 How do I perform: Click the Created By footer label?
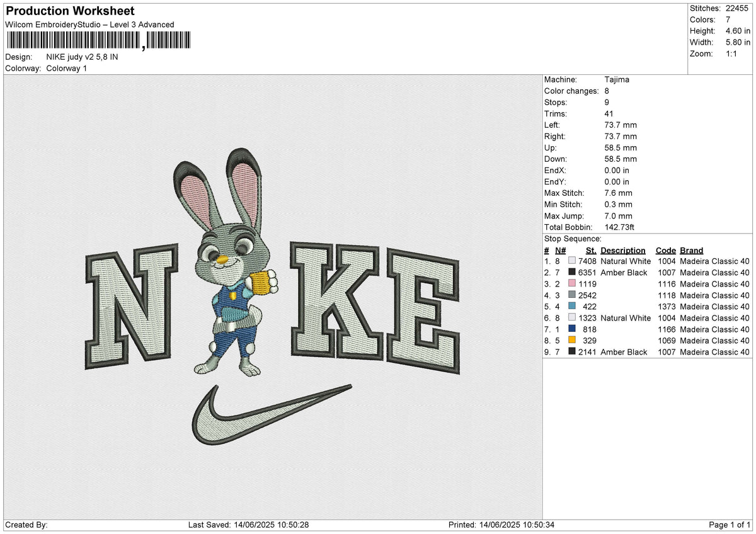click(26, 525)
